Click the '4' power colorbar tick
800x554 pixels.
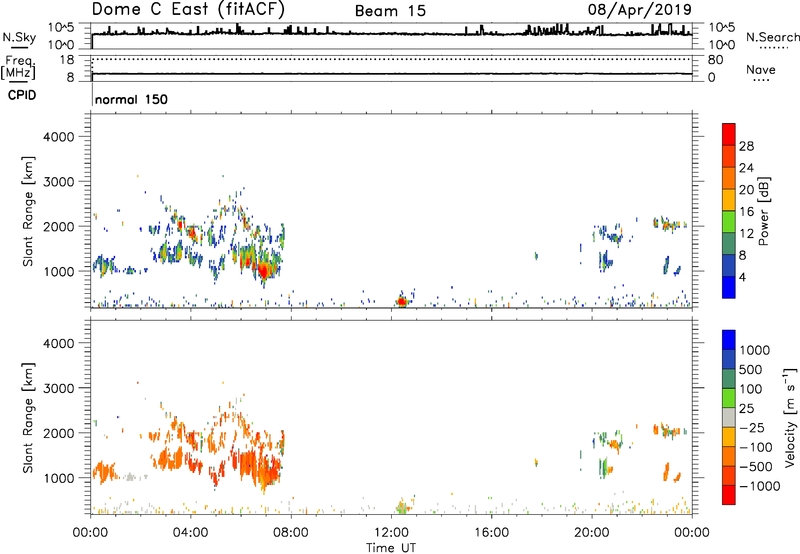(x=742, y=277)
